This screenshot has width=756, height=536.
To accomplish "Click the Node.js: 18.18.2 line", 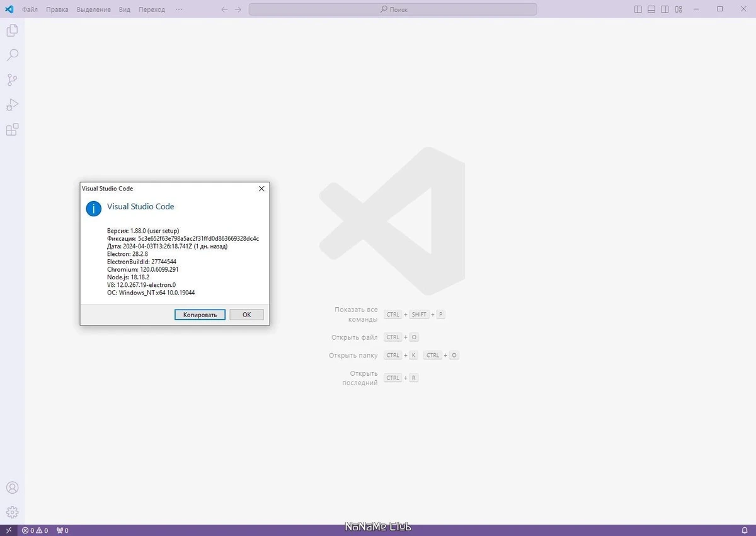I will [128, 277].
